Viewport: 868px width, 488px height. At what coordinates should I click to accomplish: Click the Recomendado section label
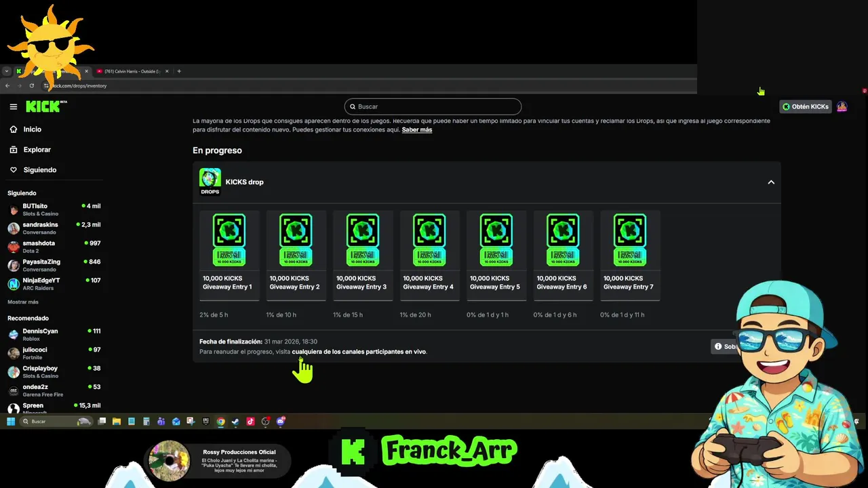click(x=28, y=318)
